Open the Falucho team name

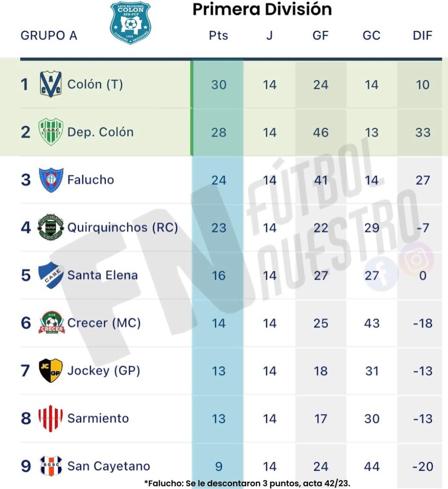[x=91, y=179]
